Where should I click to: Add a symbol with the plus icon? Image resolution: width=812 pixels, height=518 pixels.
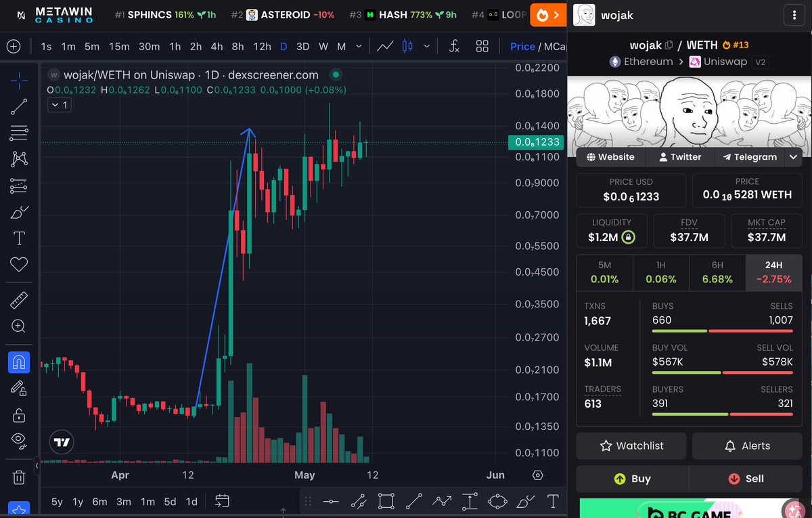click(14, 46)
